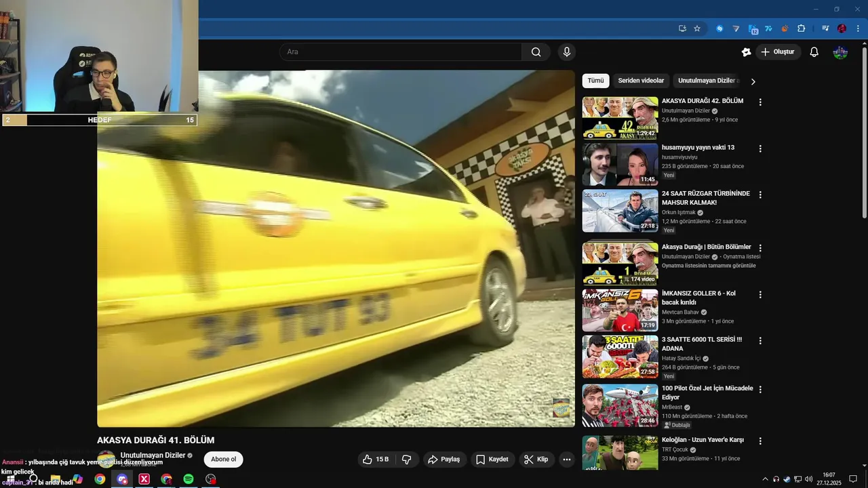This screenshot has height=488, width=868.
Task: Click the video title AKASYA DURAĞI 41. BÖLÜM
Action: pyautogui.click(x=155, y=440)
